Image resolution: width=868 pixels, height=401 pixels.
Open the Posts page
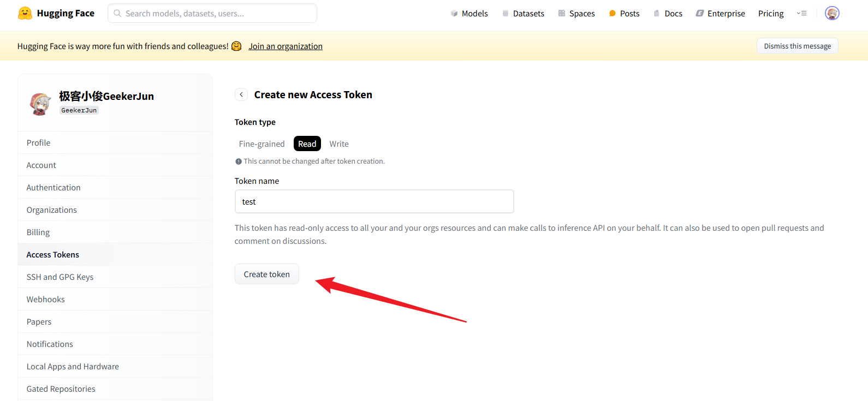tap(624, 13)
